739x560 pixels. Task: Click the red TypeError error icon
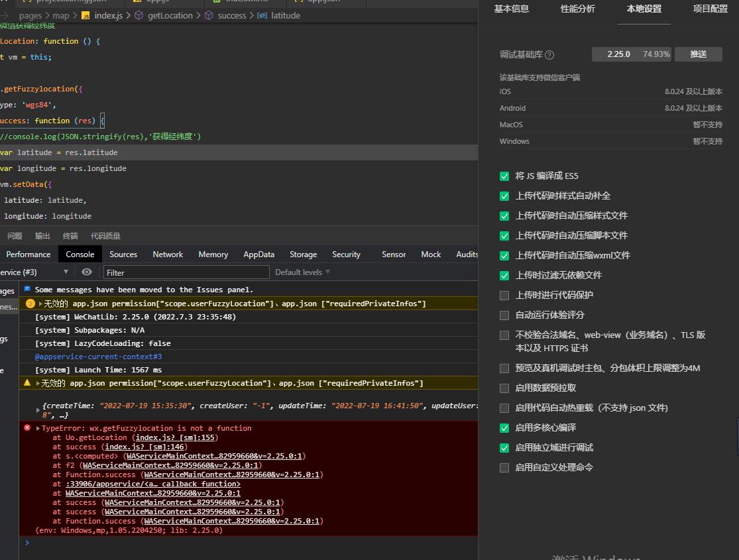[27, 427]
